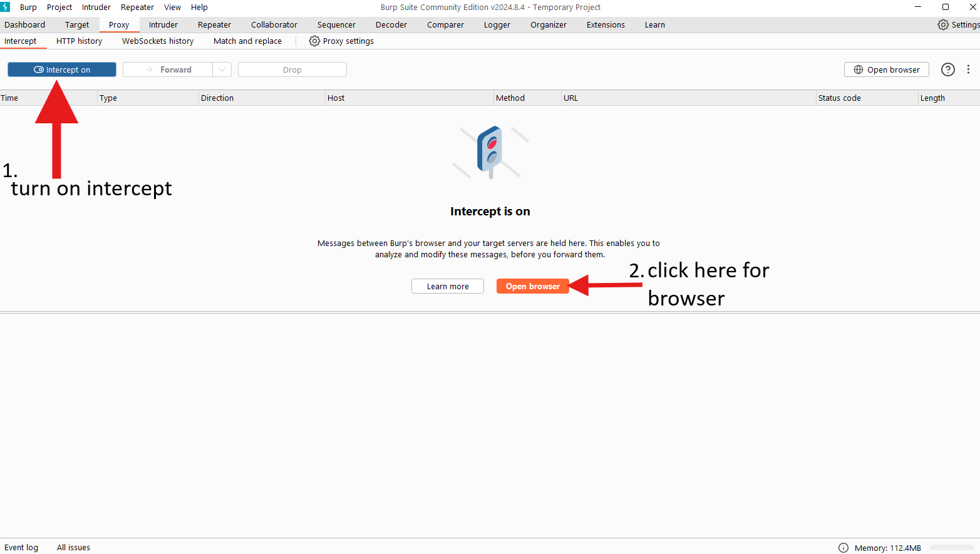Switch to the Intruder tab

[163, 24]
